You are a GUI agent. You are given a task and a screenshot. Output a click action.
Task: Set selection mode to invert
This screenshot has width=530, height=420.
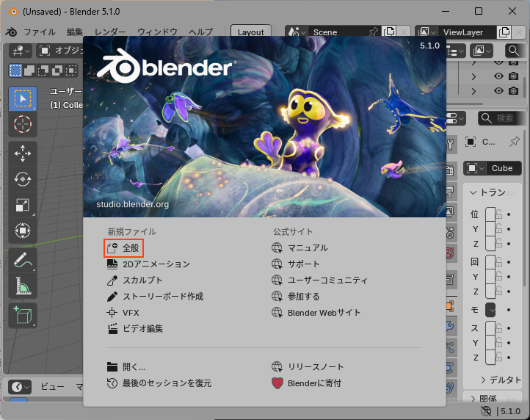(57, 70)
